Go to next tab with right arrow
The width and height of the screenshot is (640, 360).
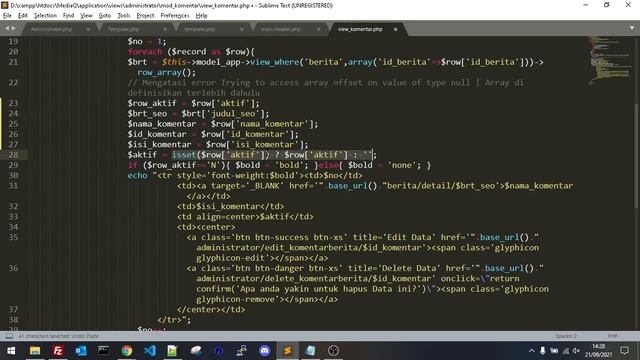click(x=13, y=28)
